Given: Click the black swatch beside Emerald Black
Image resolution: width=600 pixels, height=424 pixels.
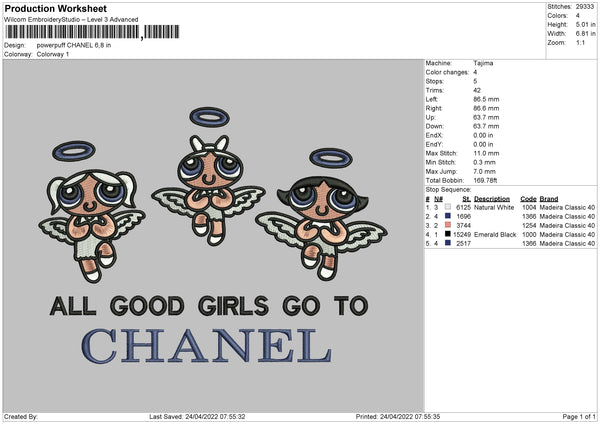Looking at the screenshot, I should 448,234.
